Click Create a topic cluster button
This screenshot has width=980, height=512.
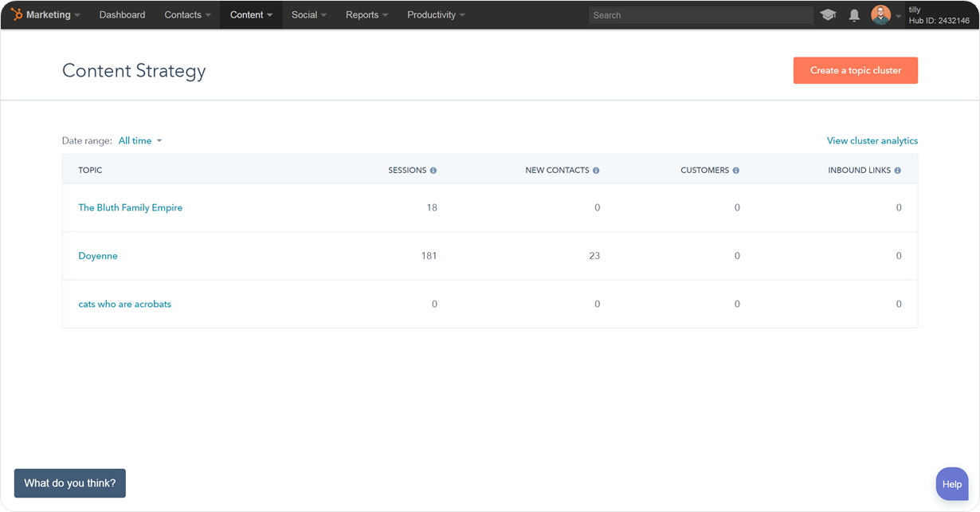tap(856, 70)
